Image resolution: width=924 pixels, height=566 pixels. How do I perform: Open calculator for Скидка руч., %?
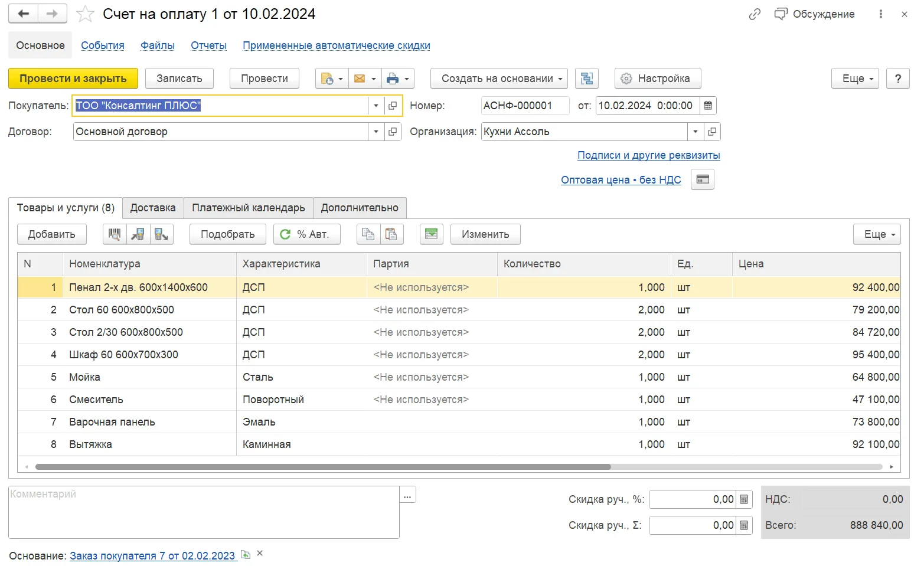744,499
